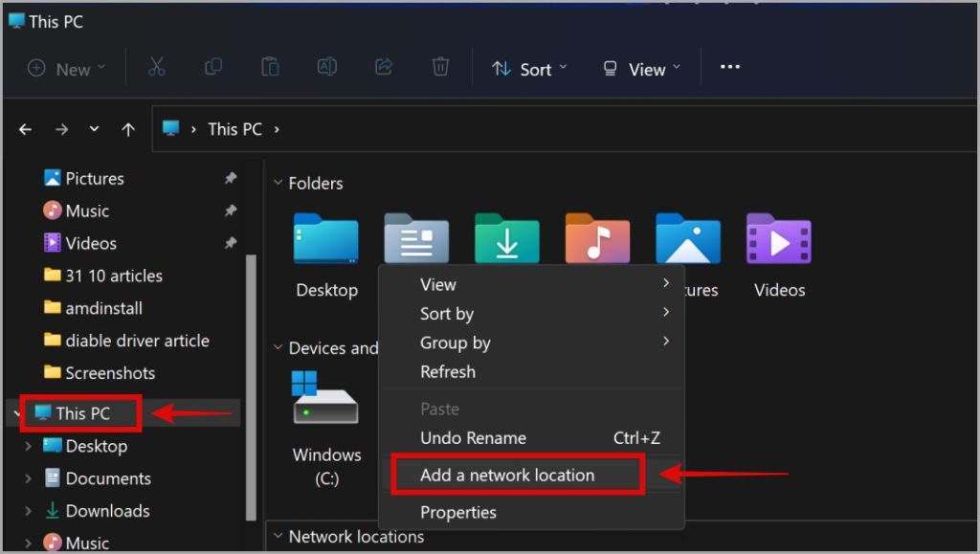Select the Cut icon in the toolbar
The image size is (980, 554).
[x=156, y=67]
